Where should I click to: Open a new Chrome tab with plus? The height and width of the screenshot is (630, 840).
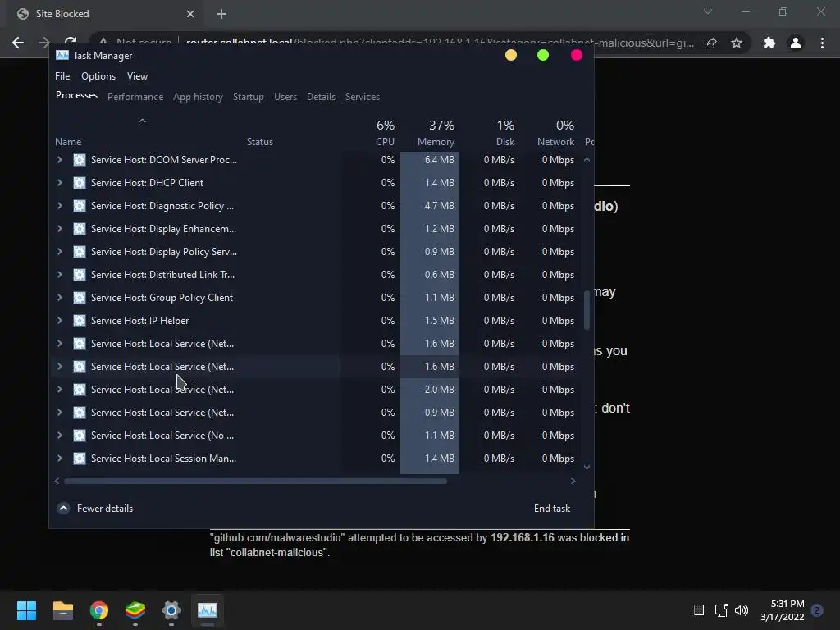tap(221, 14)
